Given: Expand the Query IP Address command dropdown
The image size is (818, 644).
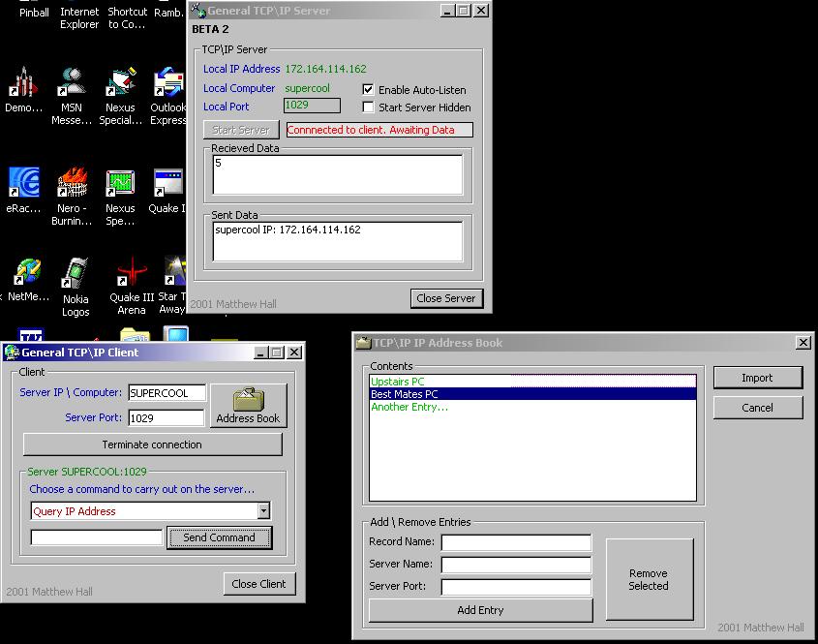Looking at the screenshot, I should 263,511.
